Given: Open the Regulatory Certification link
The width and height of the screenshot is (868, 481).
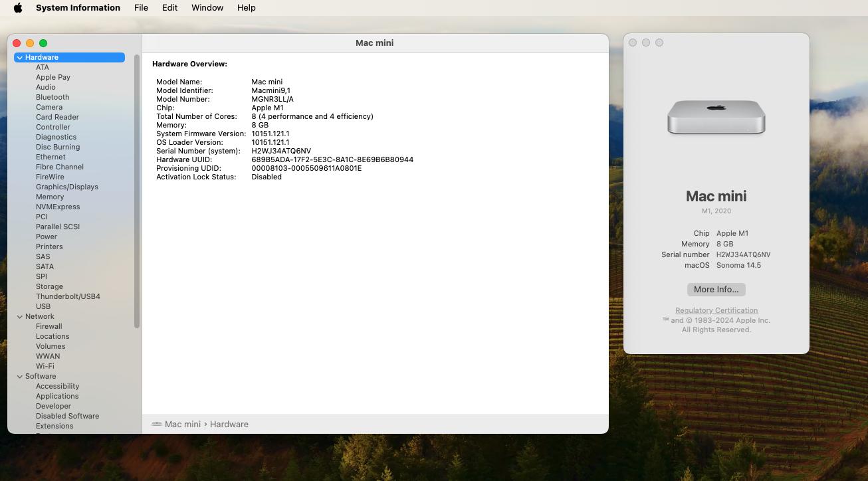Looking at the screenshot, I should pos(716,310).
